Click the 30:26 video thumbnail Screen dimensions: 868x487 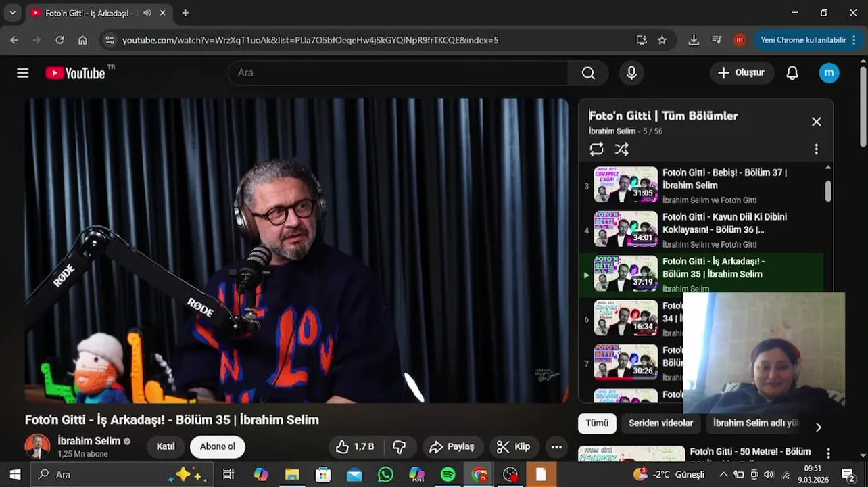[x=625, y=363]
